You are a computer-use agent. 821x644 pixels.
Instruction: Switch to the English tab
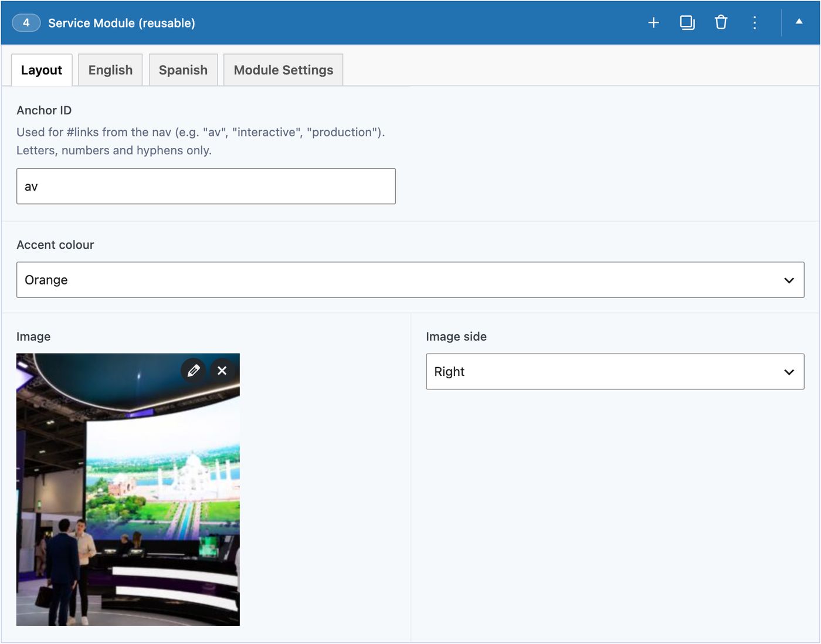pyautogui.click(x=110, y=70)
